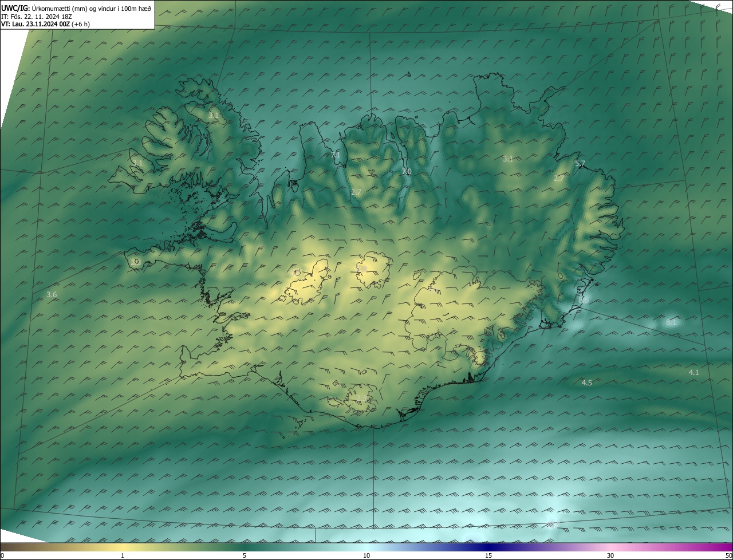Select the 8.5 value label on the map

tap(584, 299)
